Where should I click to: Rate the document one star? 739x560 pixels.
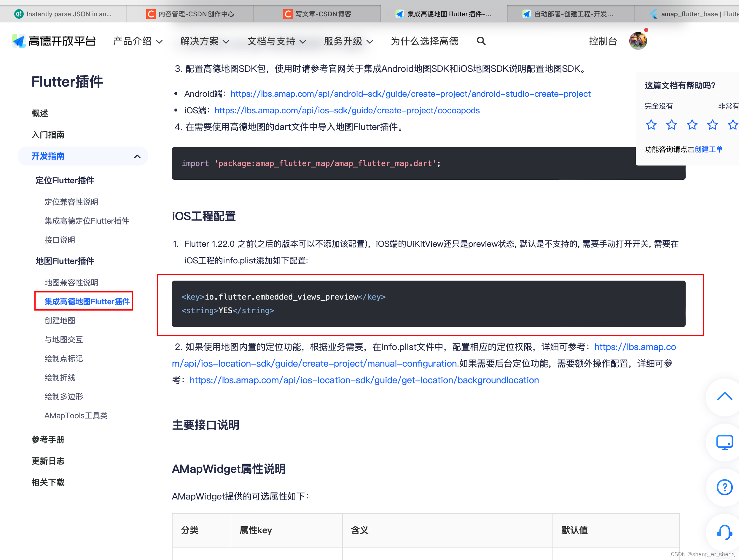pos(651,125)
